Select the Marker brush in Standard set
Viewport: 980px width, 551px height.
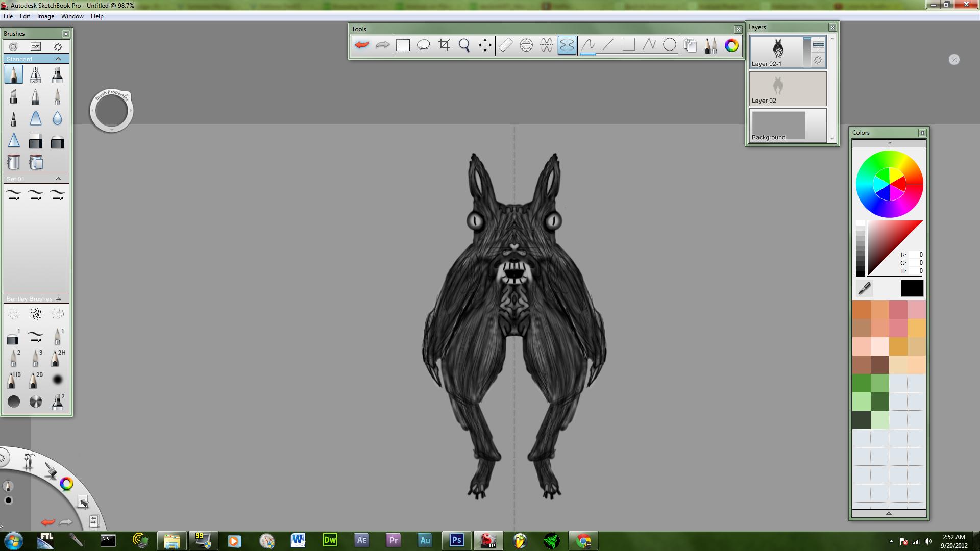(x=57, y=74)
